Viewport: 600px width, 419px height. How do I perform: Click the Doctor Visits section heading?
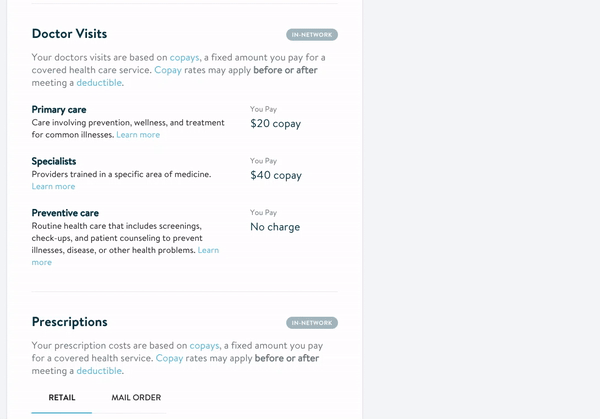69,34
